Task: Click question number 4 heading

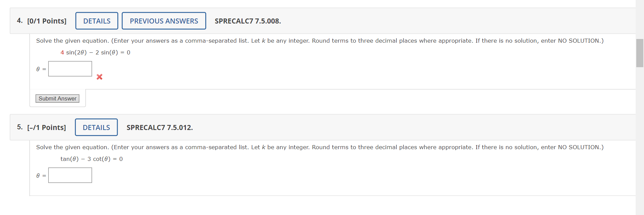Action: 19,20
